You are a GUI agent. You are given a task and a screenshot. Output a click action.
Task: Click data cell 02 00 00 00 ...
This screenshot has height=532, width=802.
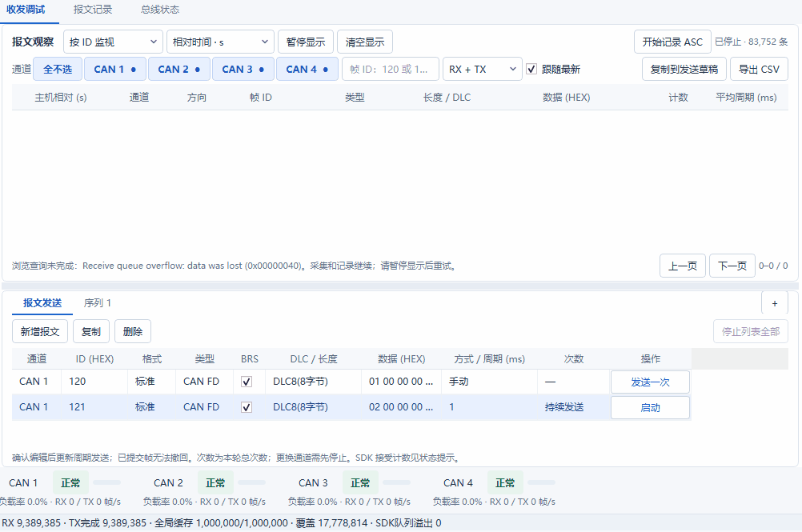tap(401, 407)
